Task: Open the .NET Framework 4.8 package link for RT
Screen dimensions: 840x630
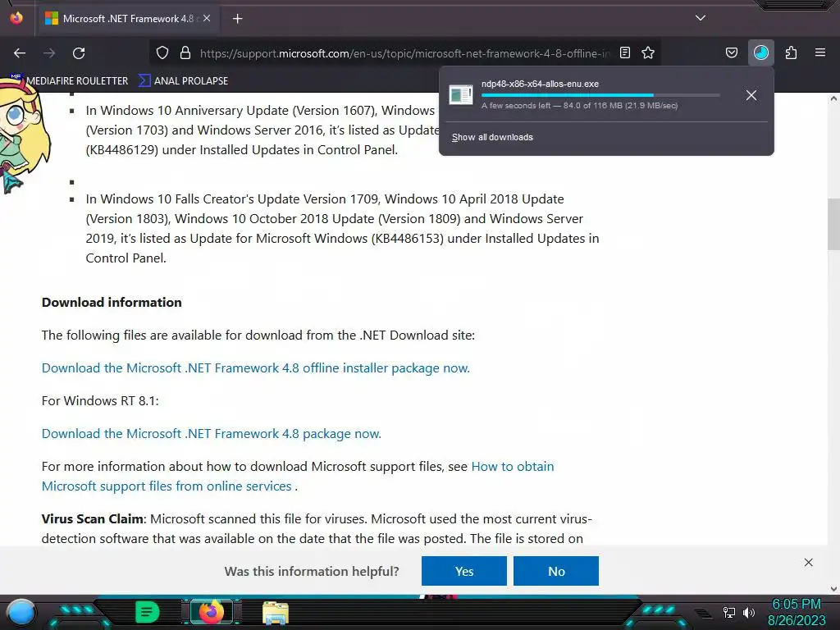Action: (x=212, y=433)
